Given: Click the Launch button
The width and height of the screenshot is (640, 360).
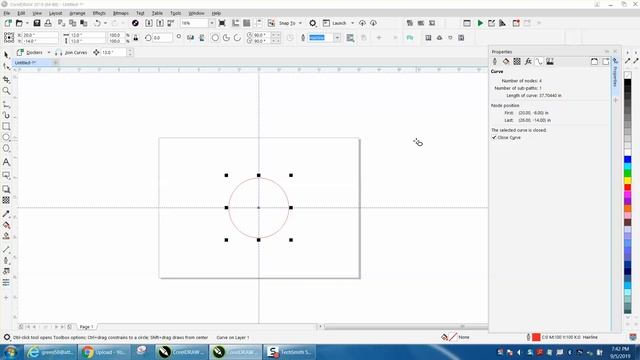Looking at the screenshot, I should (335, 23).
